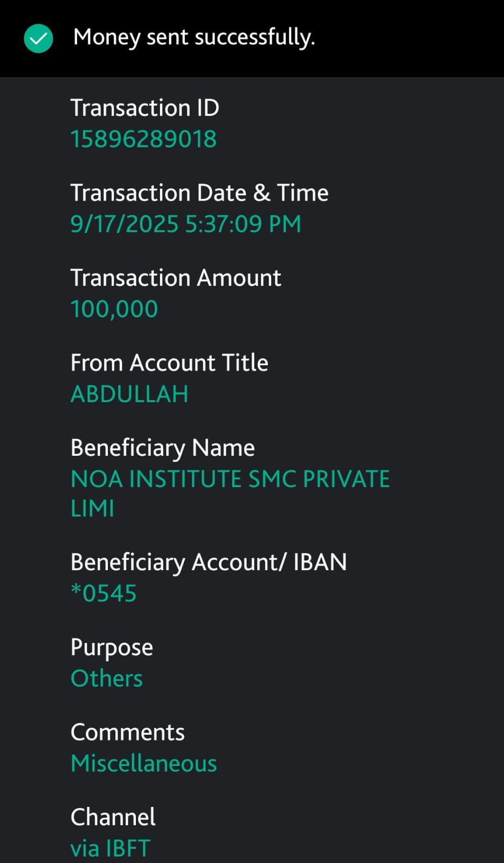Tap the Channel label
Screen dimensions: 504x863
click(x=113, y=817)
